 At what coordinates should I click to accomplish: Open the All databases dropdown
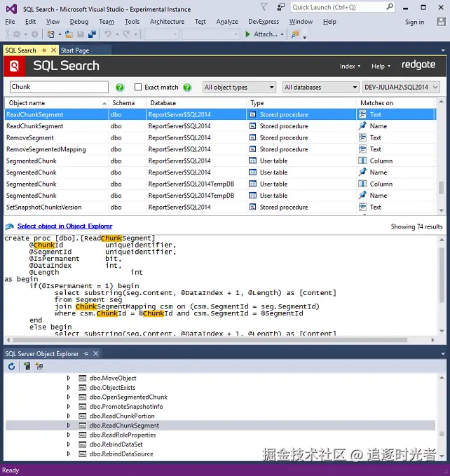coord(320,88)
